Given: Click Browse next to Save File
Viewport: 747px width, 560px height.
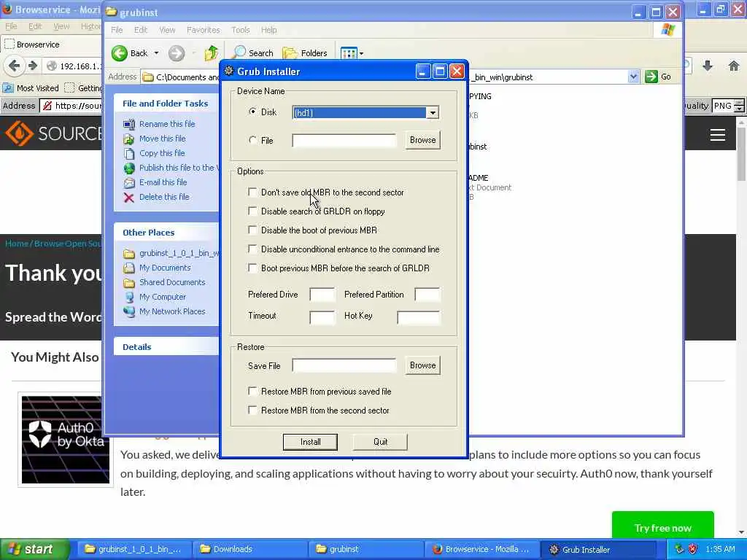Looking at the screenshot, I should click(x=422, y=365).
